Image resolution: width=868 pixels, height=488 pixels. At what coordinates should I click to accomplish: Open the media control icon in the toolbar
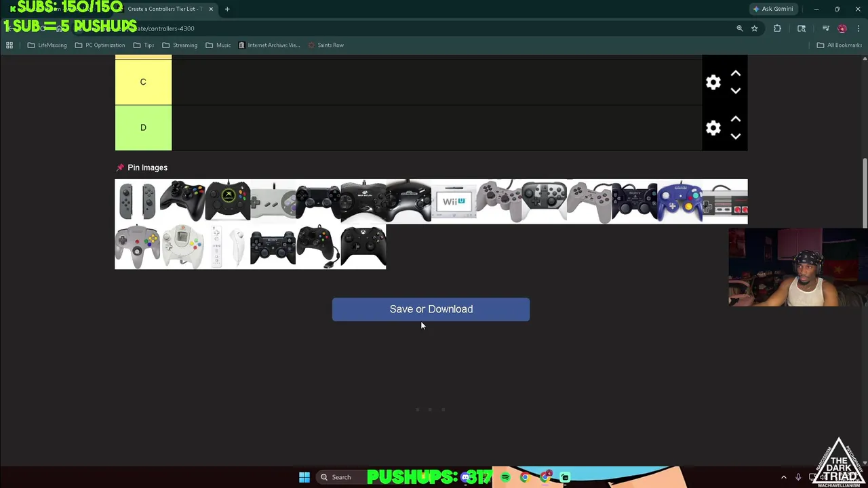tap(825, 28)
